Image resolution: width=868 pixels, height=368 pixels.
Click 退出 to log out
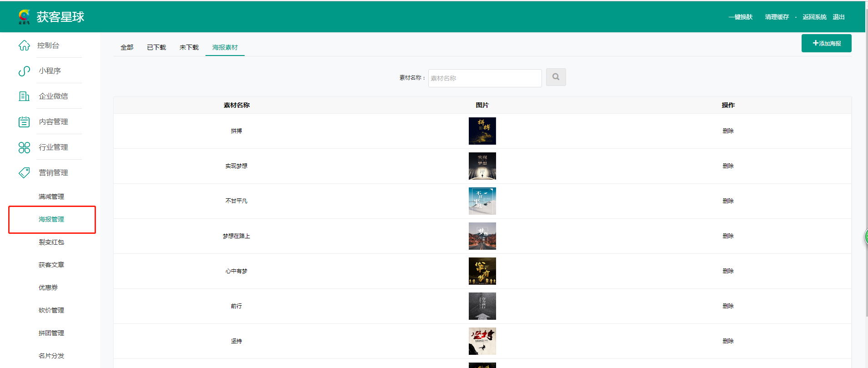tap(839, 17)
